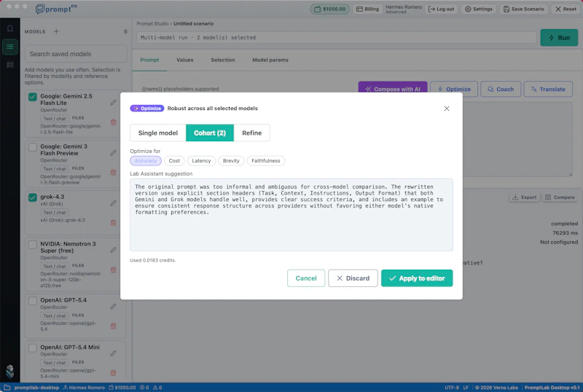Open the Model params tab
Image resolution: width=583 pixels, height=392 pixels.
click(270, 60)
